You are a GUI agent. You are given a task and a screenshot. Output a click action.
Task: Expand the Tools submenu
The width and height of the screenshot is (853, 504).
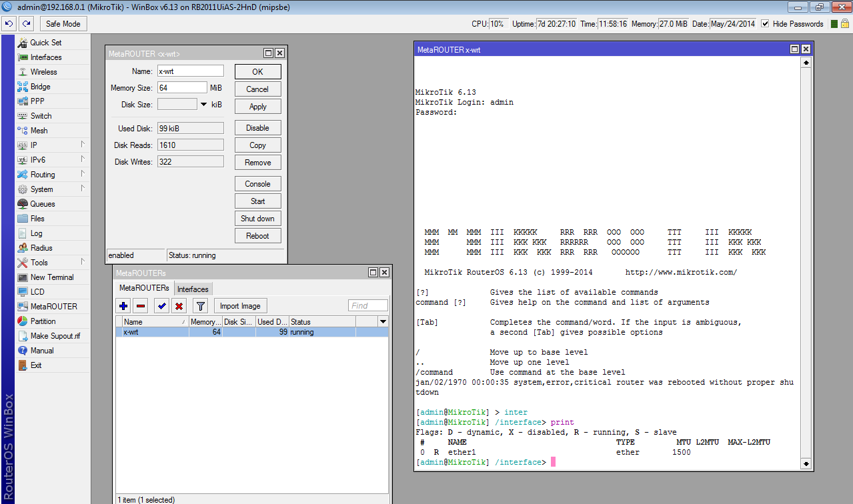point(53,263)
